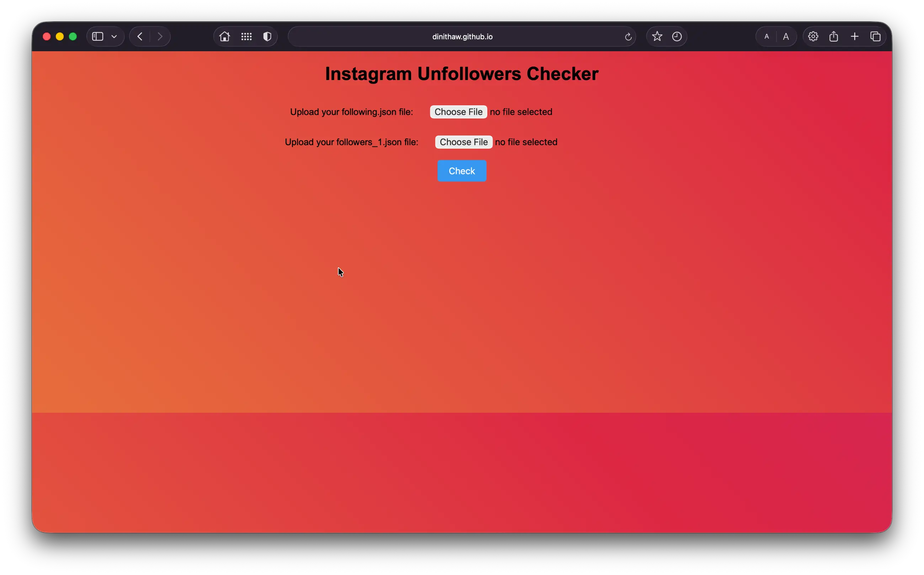Share the current page
924x575 pixels.
[x=834, y=36]
